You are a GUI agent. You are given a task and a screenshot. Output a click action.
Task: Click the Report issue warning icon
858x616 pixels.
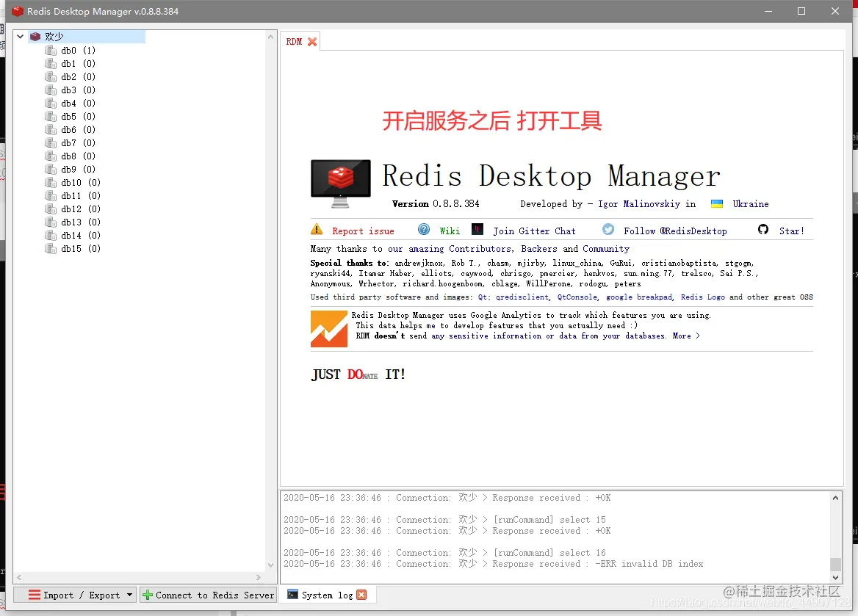pos(317,229)
